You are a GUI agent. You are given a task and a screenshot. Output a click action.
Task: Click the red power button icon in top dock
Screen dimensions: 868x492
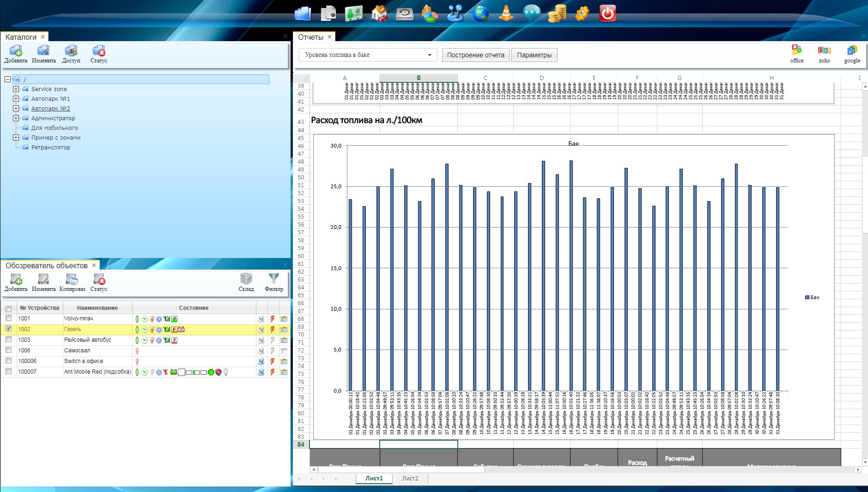tap(607, 13)
